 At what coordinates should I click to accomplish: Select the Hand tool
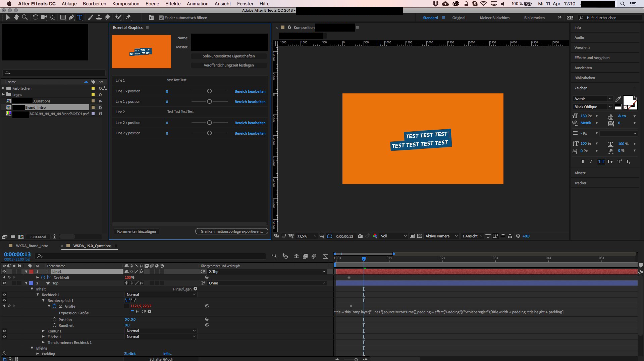[x=16, y=17]
